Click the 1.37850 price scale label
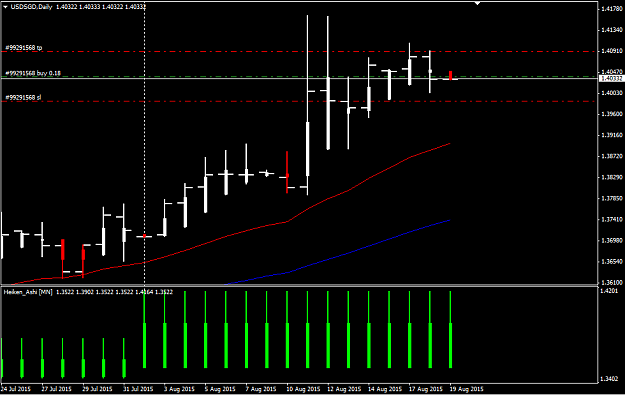The height and width of the screenshot is (395, 625). [x=612, y=198]
